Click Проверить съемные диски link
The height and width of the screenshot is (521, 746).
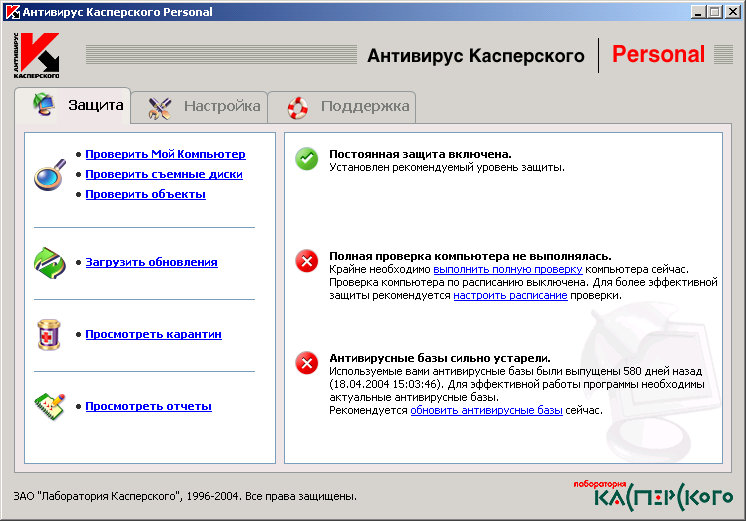[164, 174]
